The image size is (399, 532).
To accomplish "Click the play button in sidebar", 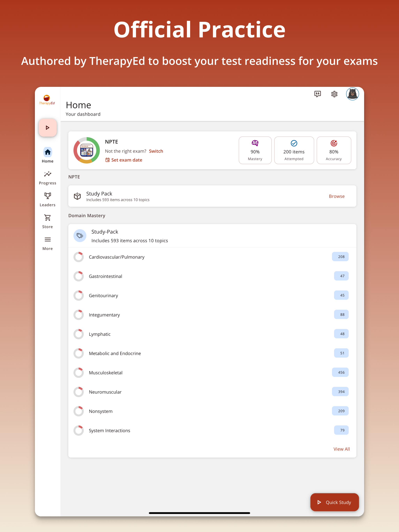I will point(48,128).
